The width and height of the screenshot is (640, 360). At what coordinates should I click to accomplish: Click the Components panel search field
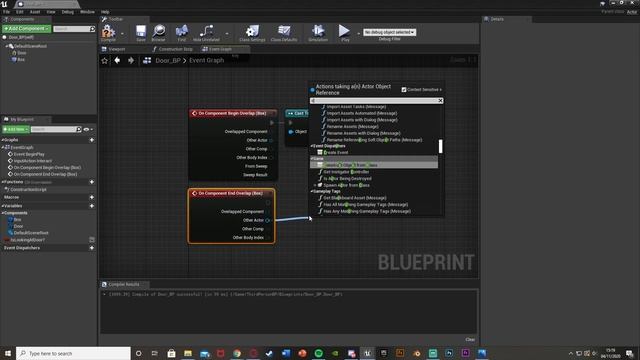tap(74, 29)
